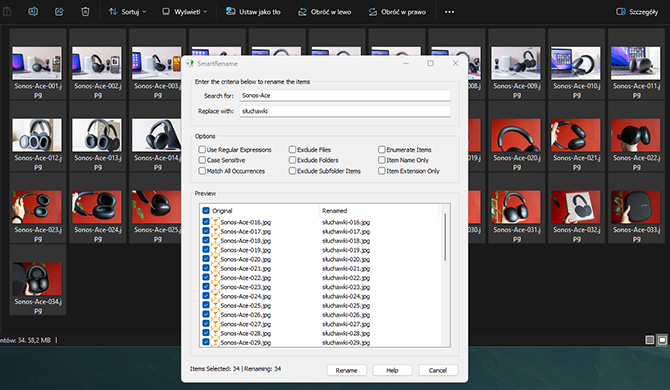The image size is (670, 390).
Task: Click Sonos-Ace-019.jpg name in preview list
Action: [246, 250]
